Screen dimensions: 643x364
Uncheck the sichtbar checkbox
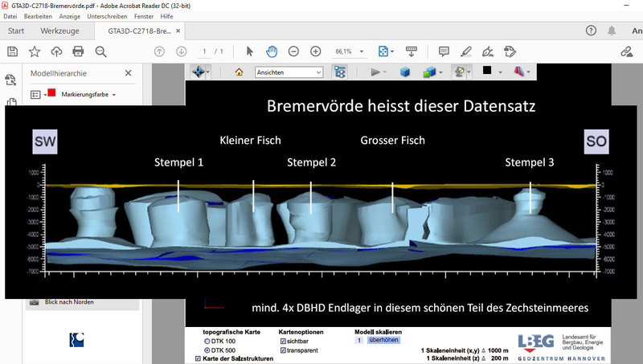283,342
